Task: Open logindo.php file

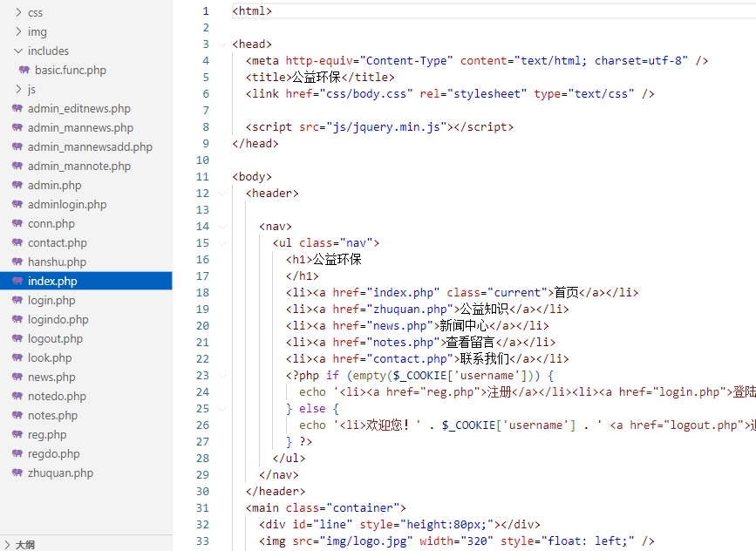Action: click(58, 320)
